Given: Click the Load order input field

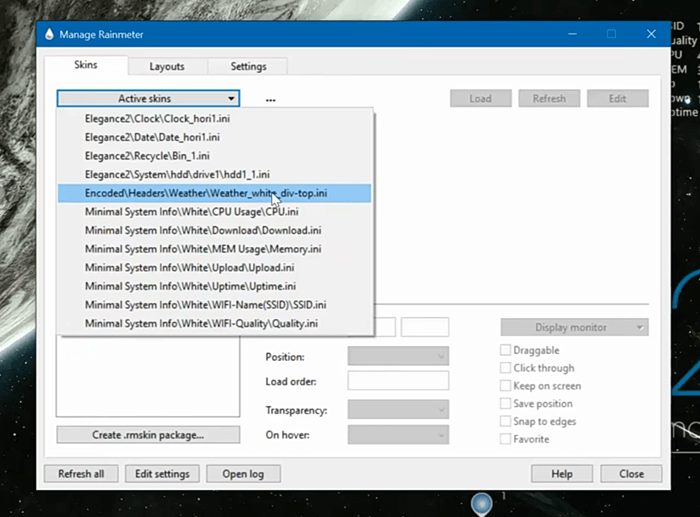Looking at the screenshot, I should 398,381.
